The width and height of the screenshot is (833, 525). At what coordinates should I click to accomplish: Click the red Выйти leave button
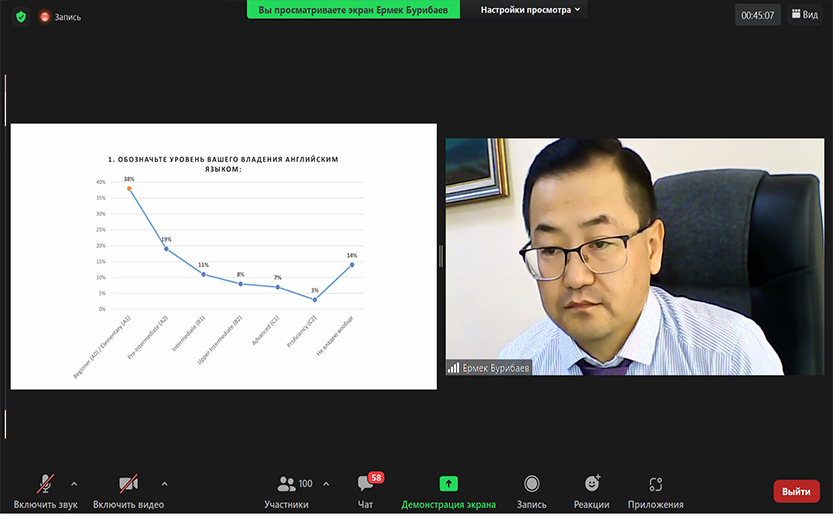[796, 491]
